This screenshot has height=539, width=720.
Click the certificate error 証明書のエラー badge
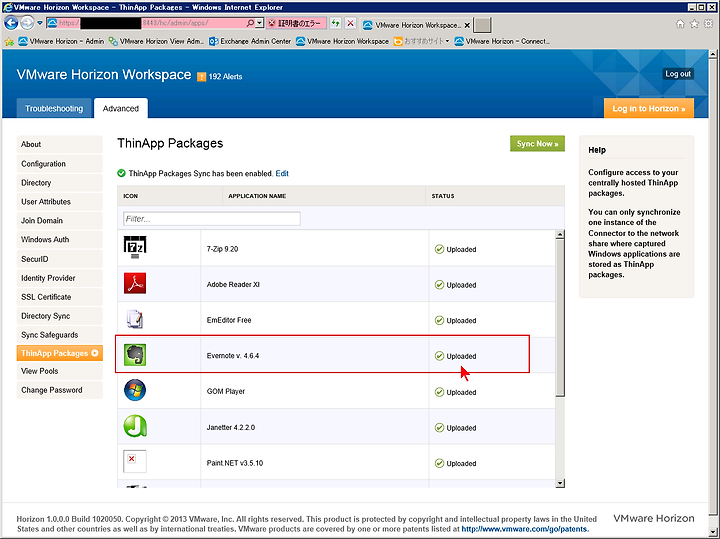pos(296,23)
